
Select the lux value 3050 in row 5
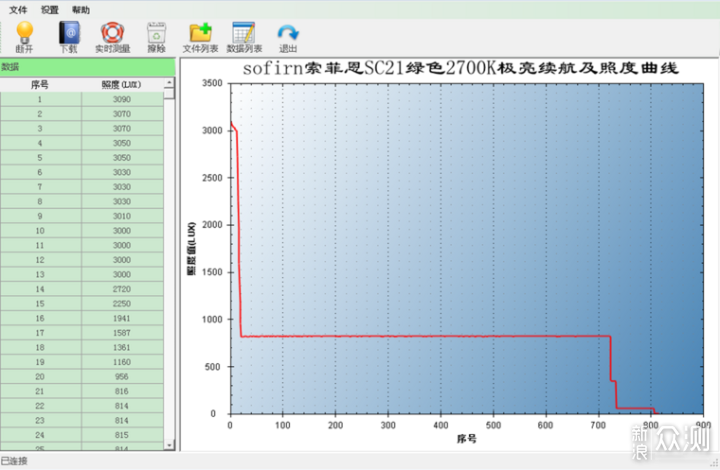(122, 158)
